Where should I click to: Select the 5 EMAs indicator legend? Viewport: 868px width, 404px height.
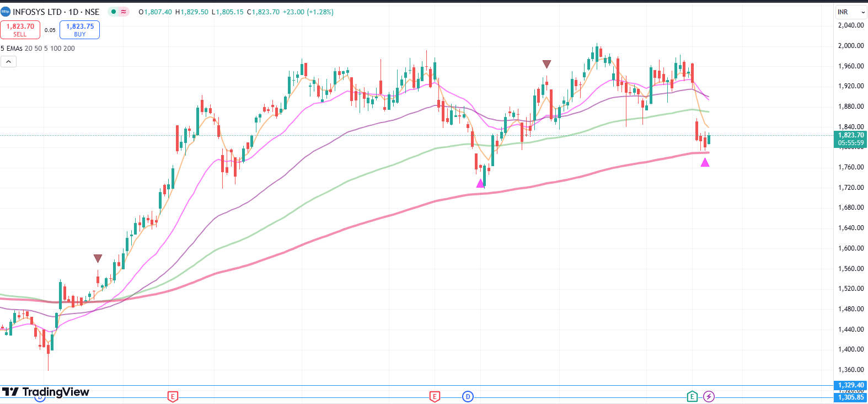(x=38, y=49)
